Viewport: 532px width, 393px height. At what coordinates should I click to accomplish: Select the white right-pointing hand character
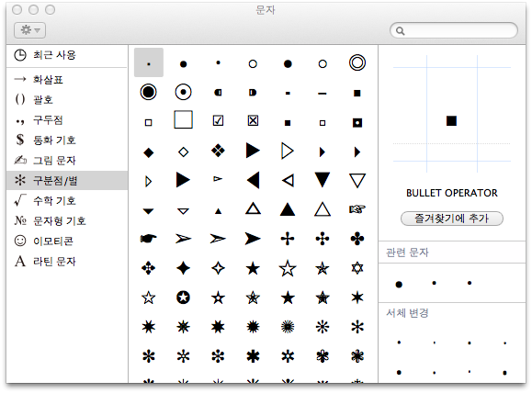pyautogui.click(x=357, y=209)
